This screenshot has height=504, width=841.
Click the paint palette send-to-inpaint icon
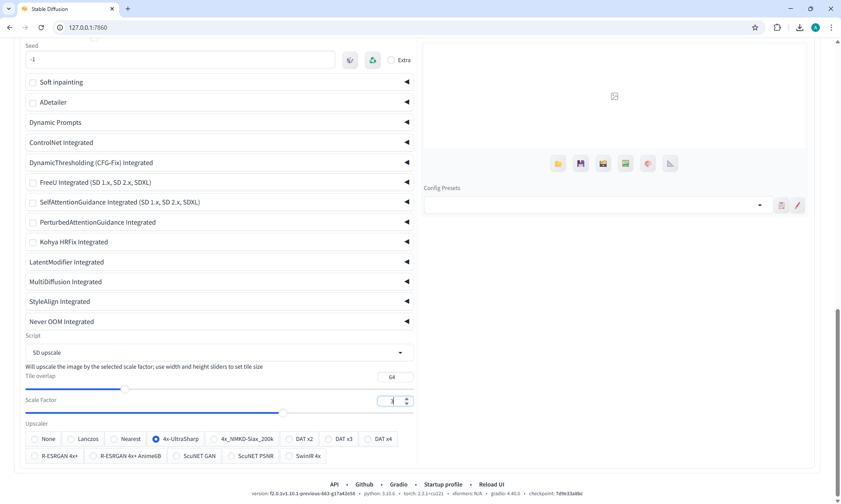click(648, 164)
